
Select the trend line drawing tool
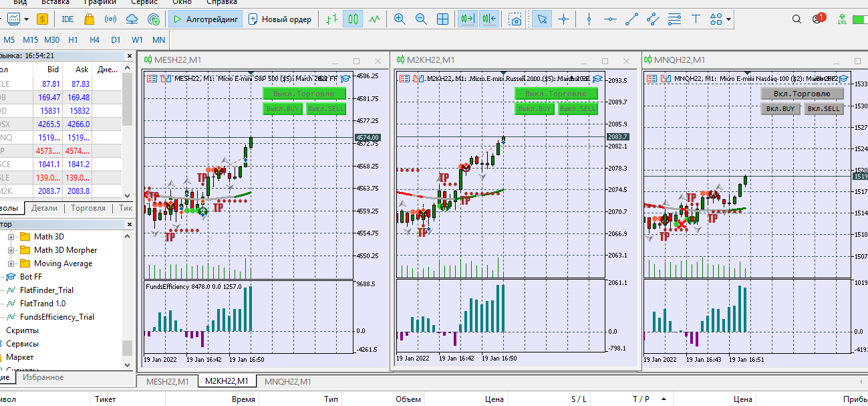(631, 19)
